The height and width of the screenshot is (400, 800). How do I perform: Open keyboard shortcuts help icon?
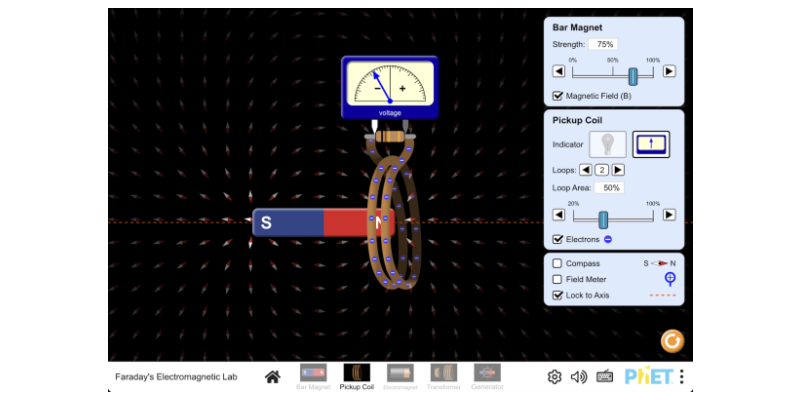[604, 377]
